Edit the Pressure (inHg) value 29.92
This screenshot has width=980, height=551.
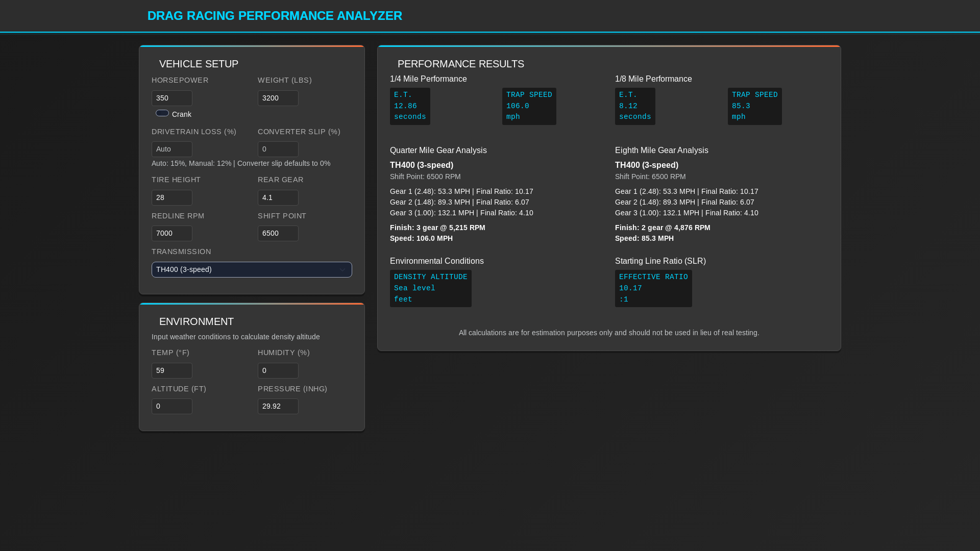[x=278, y=406]
